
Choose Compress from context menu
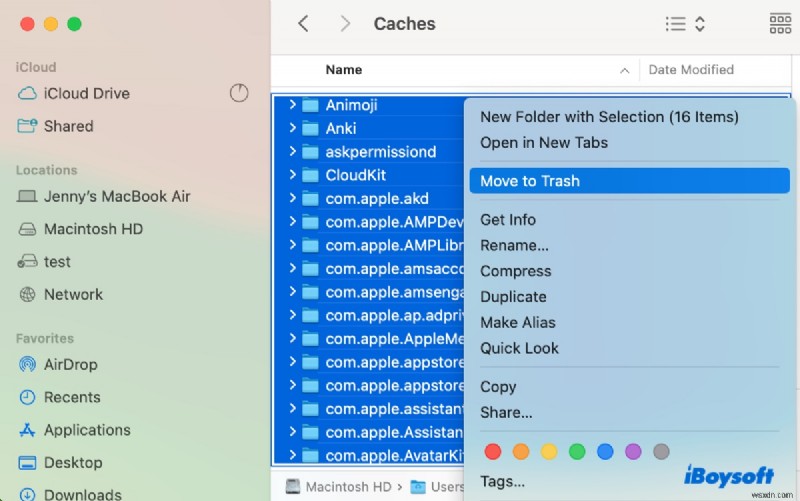pos(515,271)
